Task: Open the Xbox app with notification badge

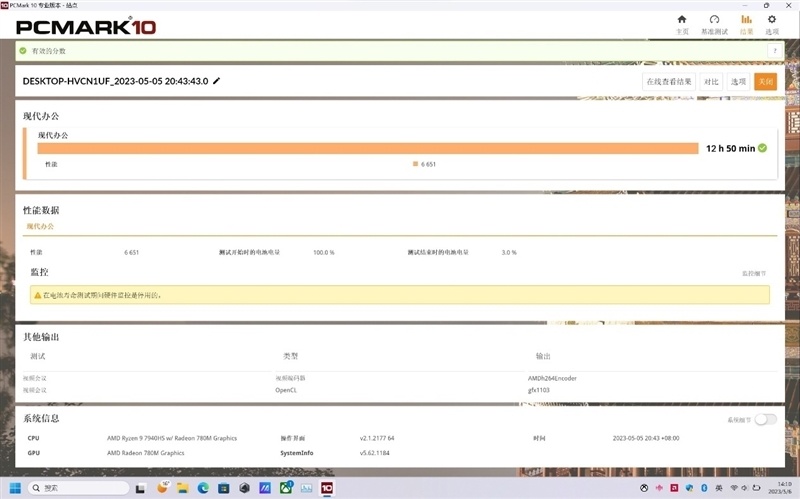Action: pyautogui.click(x=286, y=488)
